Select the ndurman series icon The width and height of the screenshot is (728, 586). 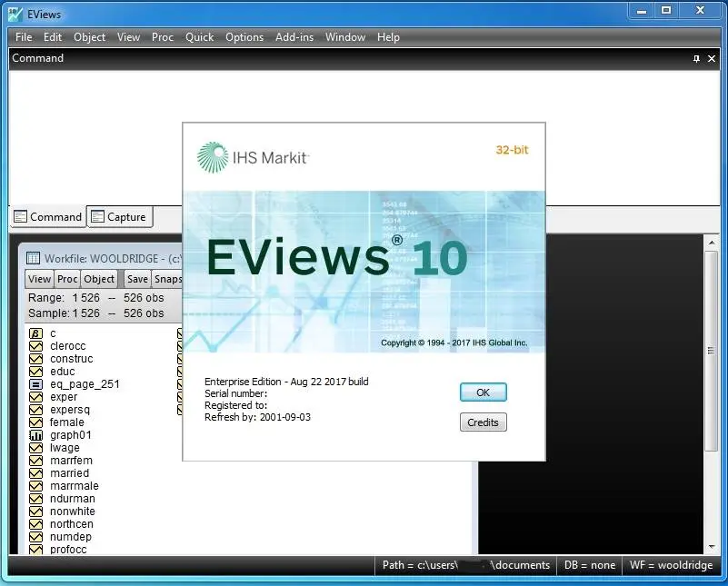coord(35,499)
